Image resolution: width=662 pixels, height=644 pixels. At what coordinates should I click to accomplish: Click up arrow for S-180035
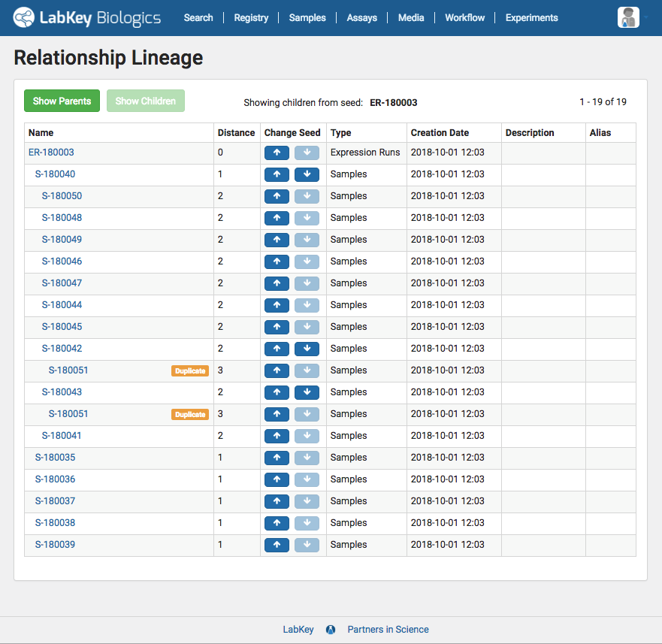pyautogui.click(x=277, y=458)
